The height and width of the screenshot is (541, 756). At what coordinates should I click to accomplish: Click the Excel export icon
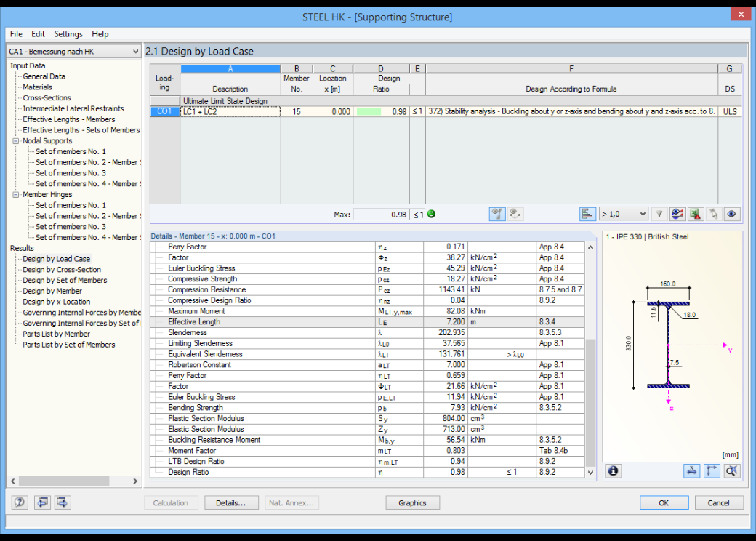coord(695,214)
